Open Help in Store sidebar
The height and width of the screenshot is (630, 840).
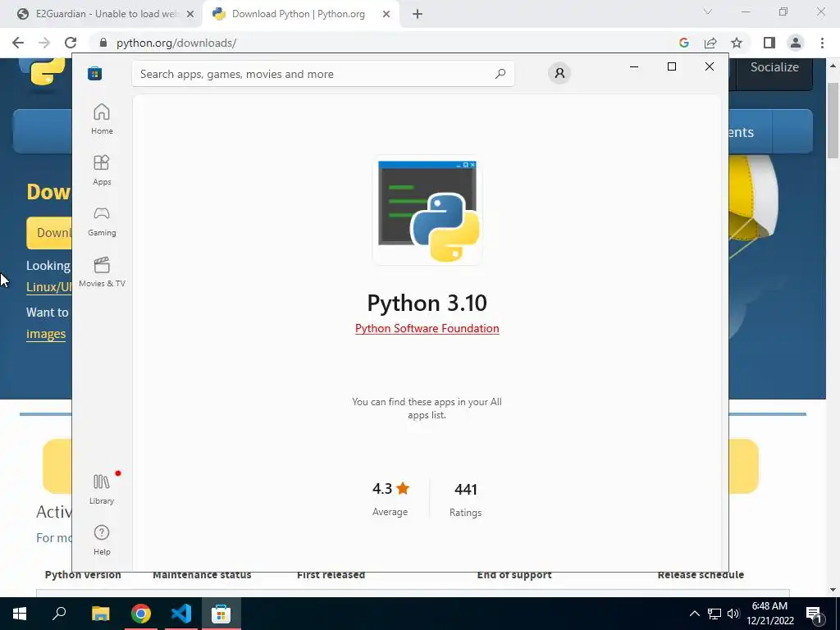pyautogui.click(x=102, y=540)
